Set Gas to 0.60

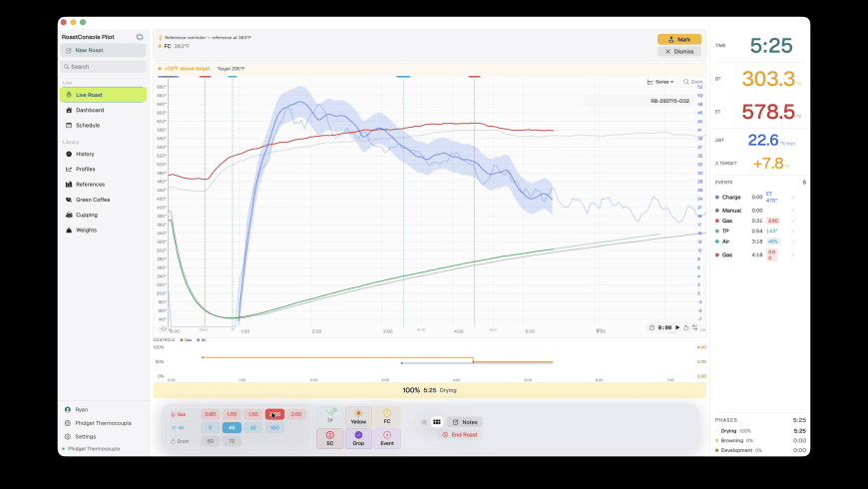tap(210, 414)
